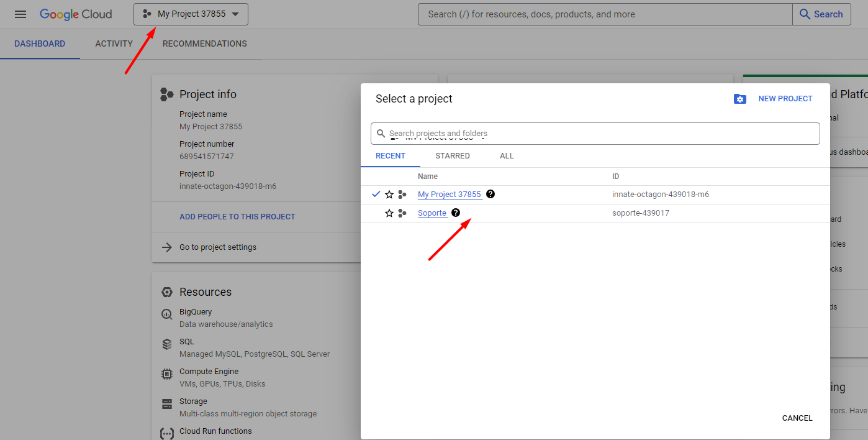The width and height of the screenshot is (868, 440).
Task: Go to project settings link
Action: pyautogui.click(x=218, y=247)
